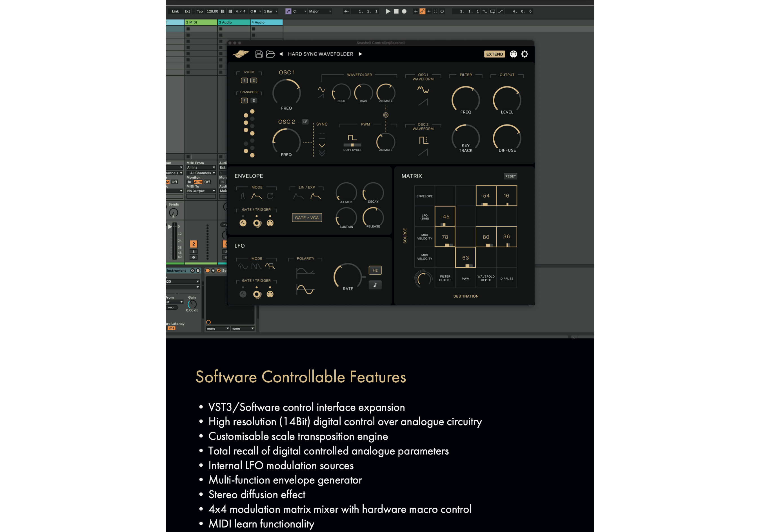Click the Link button in Ableton
The width and height of the screenshot is (760, 532).
point(175,11)
